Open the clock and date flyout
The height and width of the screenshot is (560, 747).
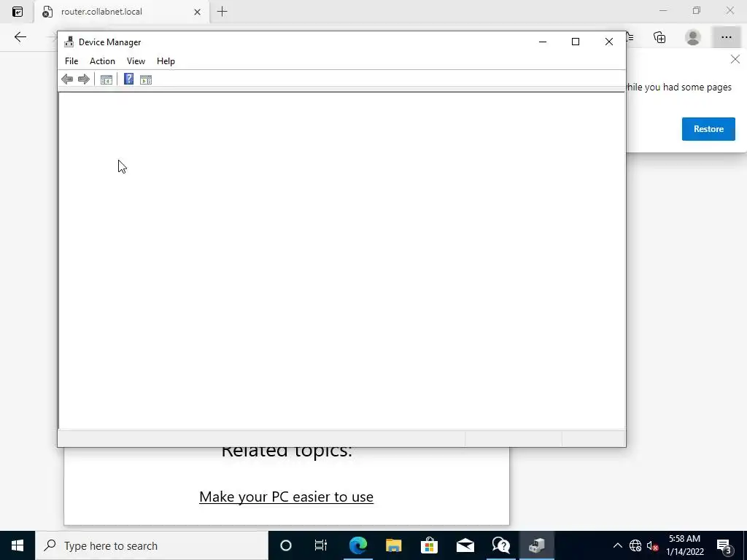click(x=684, y=545)
